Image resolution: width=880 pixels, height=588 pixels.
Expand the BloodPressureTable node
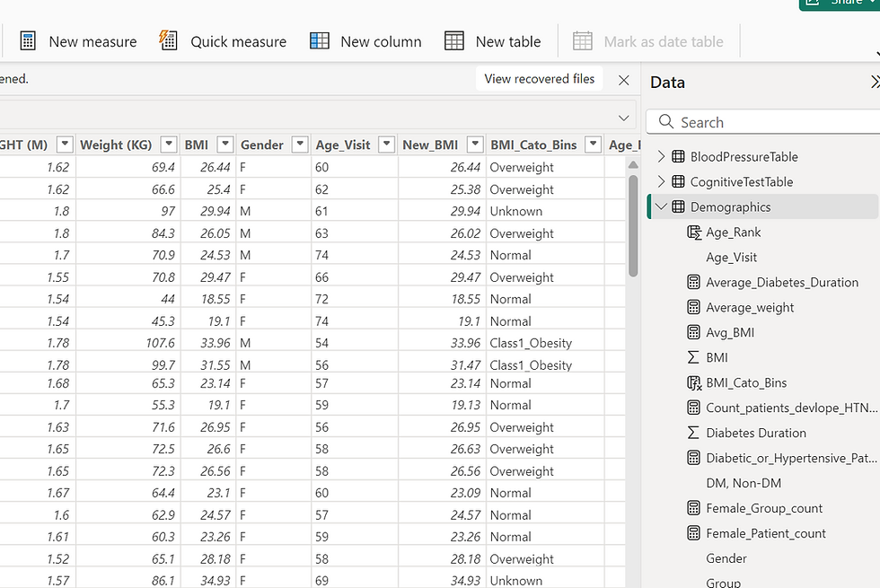point(661,156)
